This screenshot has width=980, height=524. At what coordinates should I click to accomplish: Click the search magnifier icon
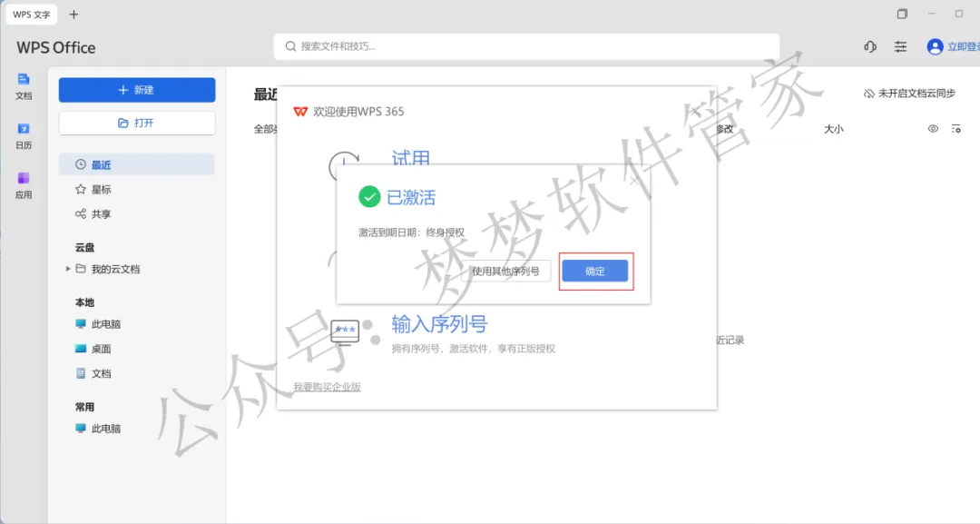coord(290,46)
